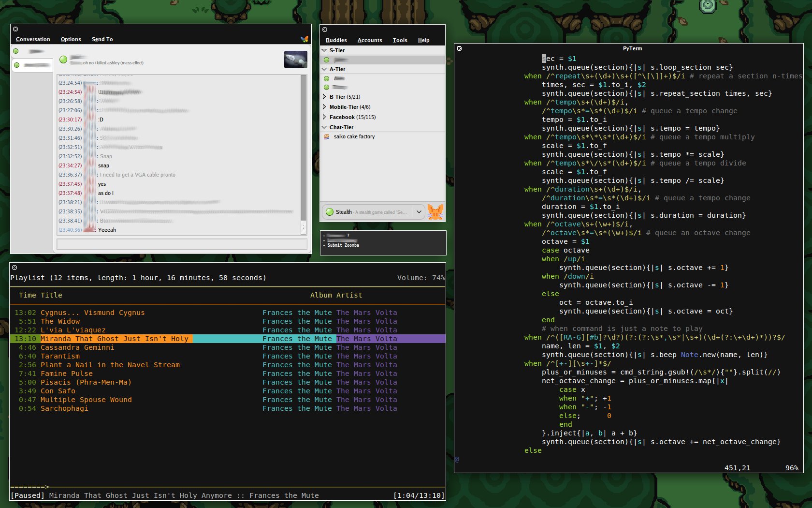812x508 pixels.
Task: Click the saiko cake factory chat icon
Action: [x=326, y=137]
